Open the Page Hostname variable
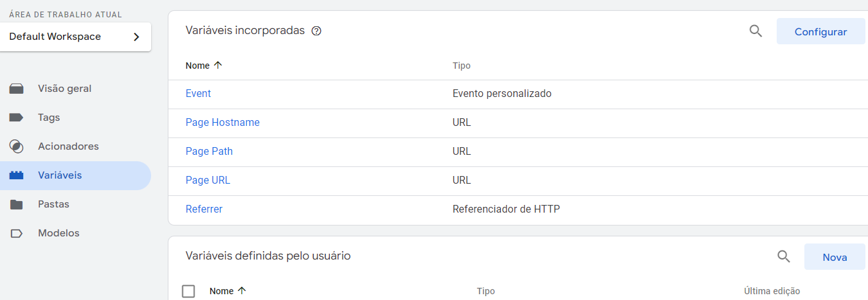 222,123
